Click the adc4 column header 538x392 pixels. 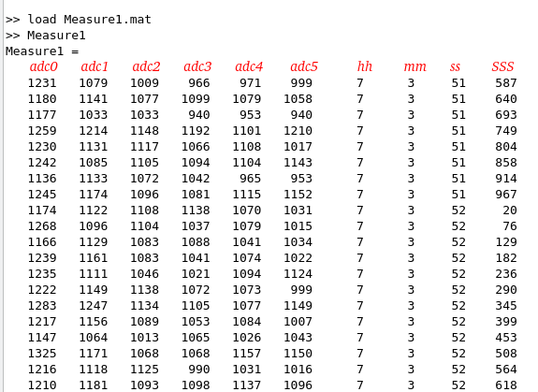249,66
